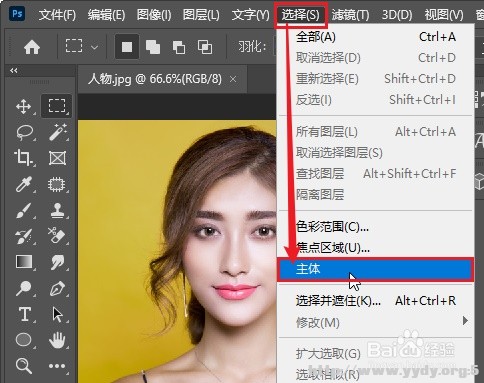
Task: Choose 色彩范围(C)... Color Range
Action: click(376, 227)
